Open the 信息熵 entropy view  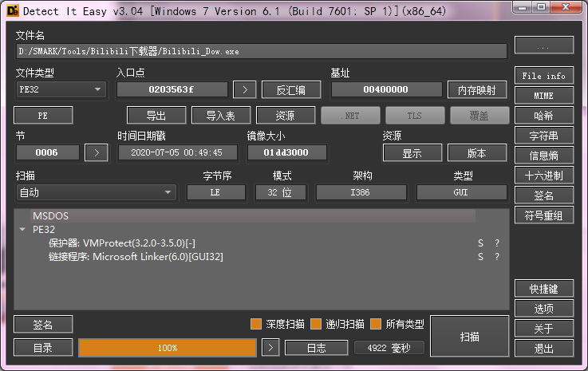click(544, 156)
